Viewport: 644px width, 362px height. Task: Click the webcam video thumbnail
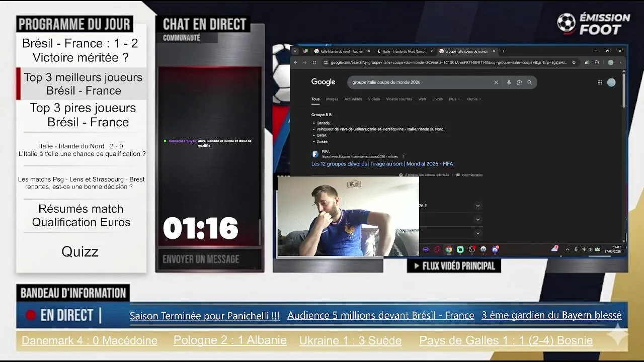[348, 217]
